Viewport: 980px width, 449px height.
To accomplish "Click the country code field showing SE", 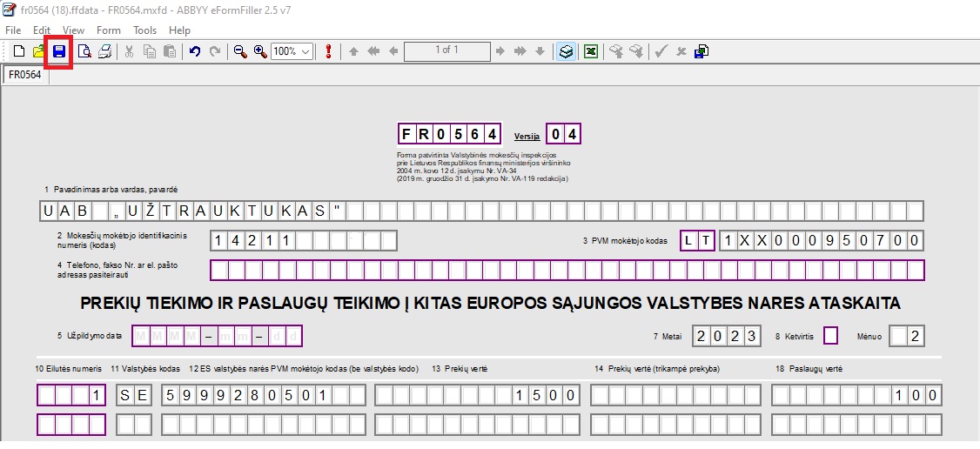I will point(134,395).
